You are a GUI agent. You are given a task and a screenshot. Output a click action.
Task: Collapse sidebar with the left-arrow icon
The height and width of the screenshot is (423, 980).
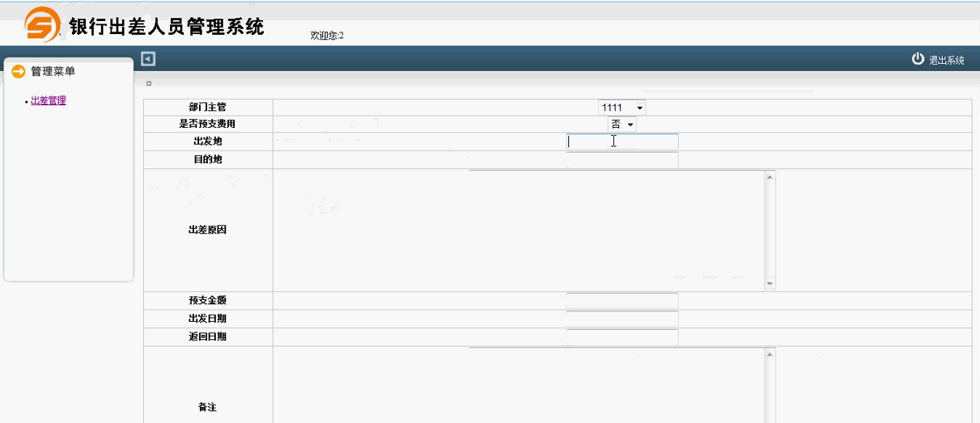[x=148, y=59]
